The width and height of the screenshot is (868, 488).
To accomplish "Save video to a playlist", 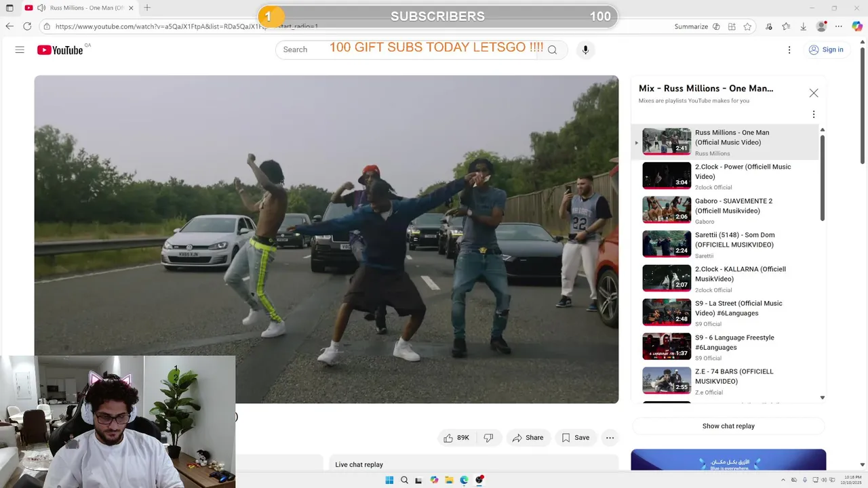I will click(576, 438).
